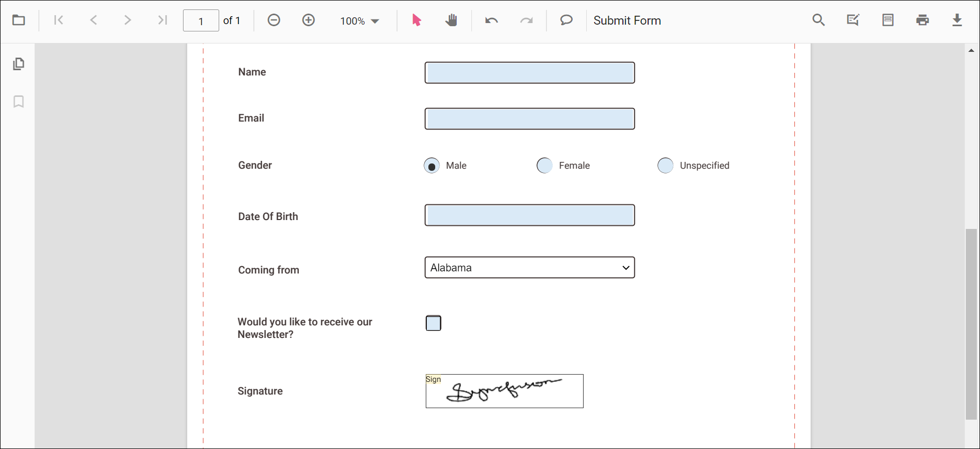Print the document using printer icon
The height and width of the screenshot is (449, 980).
[x=922, y=20]
